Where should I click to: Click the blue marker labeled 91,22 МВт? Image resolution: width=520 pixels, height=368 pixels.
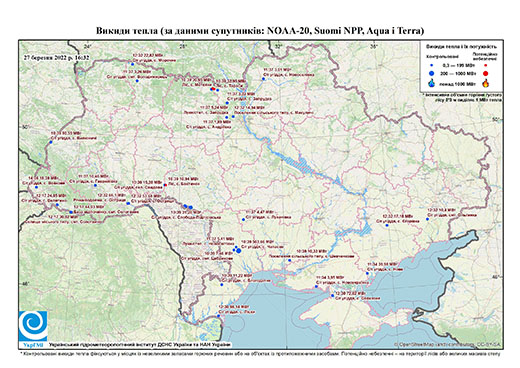(x=222, y=284)
